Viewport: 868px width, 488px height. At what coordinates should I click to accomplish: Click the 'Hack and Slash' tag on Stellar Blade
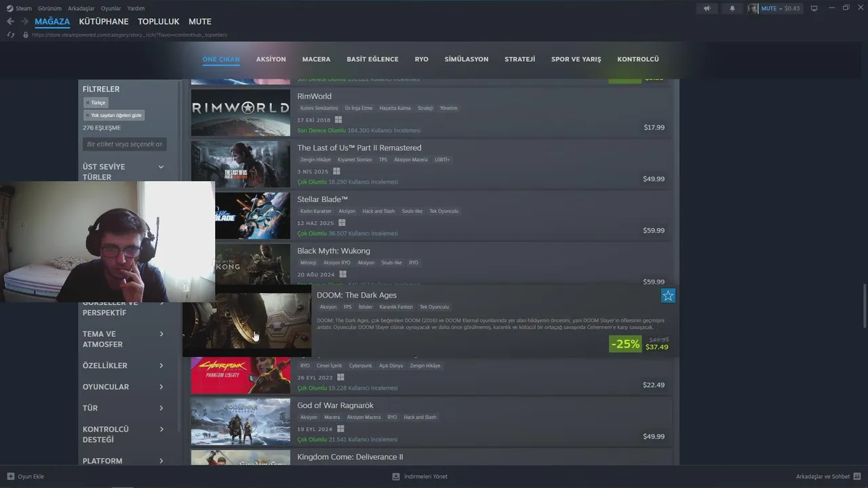tap(378, 211)
